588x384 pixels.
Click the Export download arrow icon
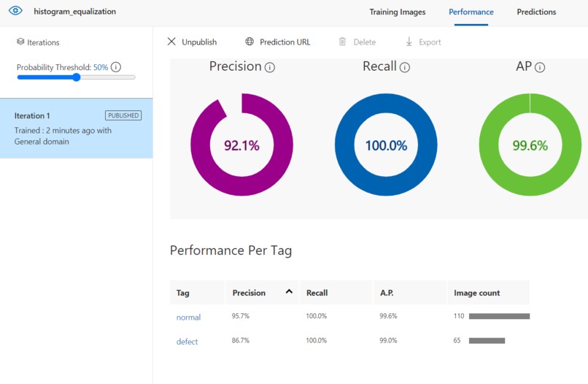click(409, 42)
